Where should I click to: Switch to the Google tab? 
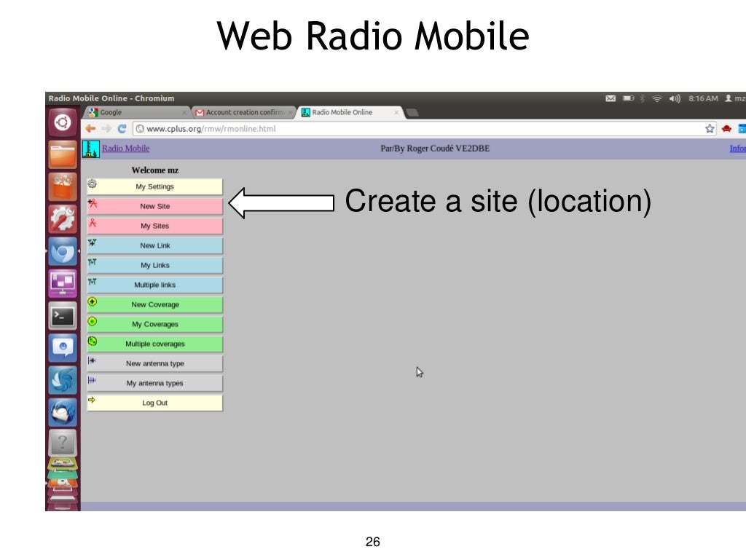pos(138,113)
